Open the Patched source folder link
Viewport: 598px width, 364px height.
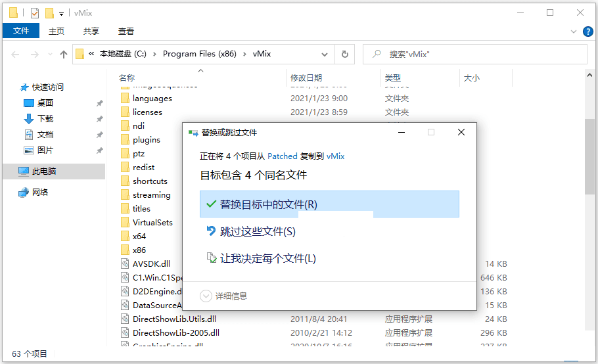pos(282,156)
